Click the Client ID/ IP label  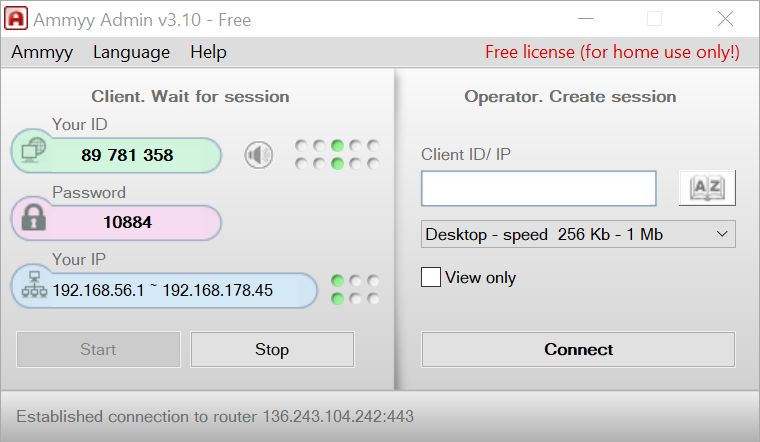coord(465,154)
